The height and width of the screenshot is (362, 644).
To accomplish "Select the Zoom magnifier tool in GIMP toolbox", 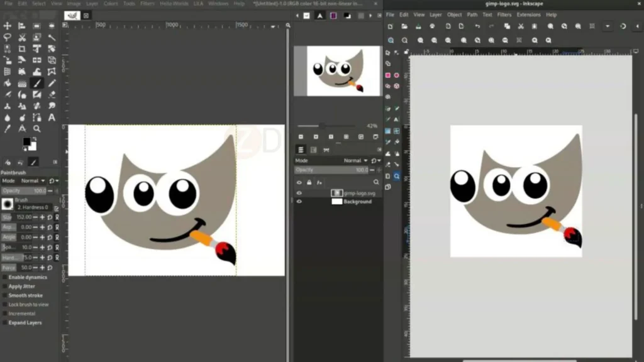I will 37,129.
